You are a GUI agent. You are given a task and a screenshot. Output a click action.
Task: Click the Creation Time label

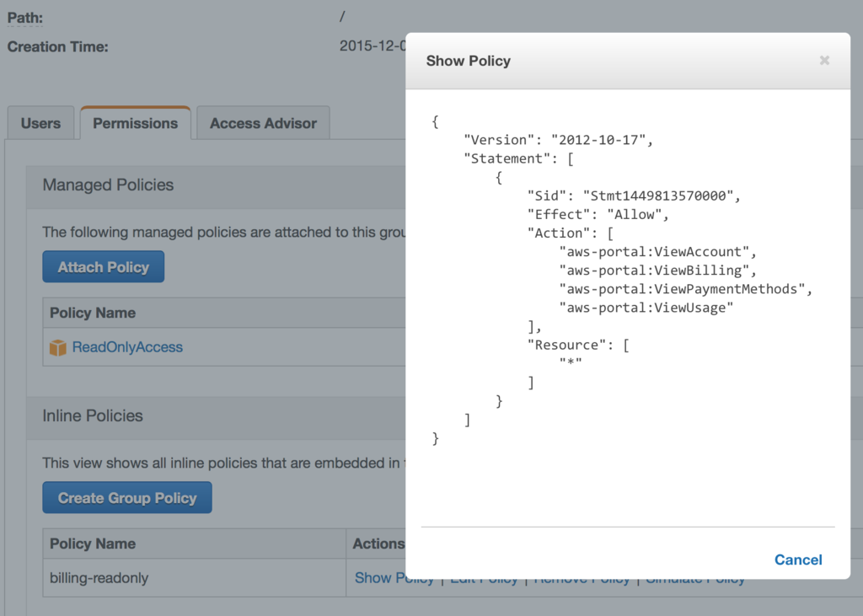click(x=58, y=47)
